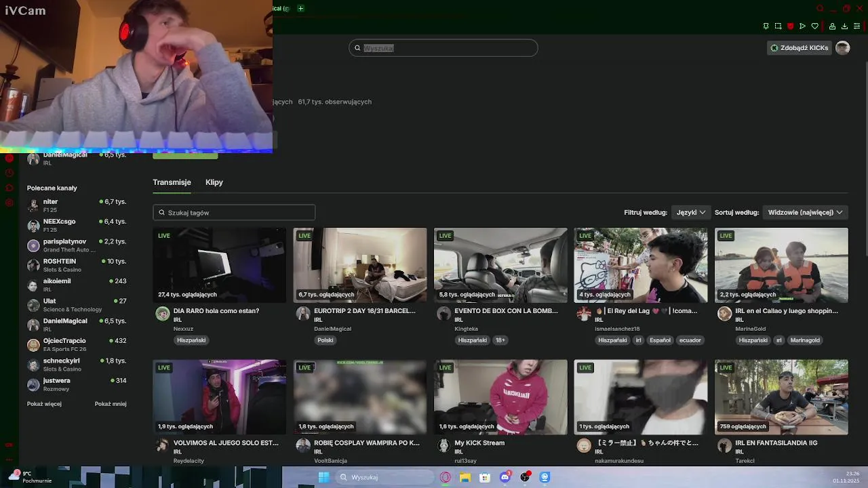868x488 pixels.
Task: Open the El Rey del Lag stream thumbnail
Action: pos(641,265)
